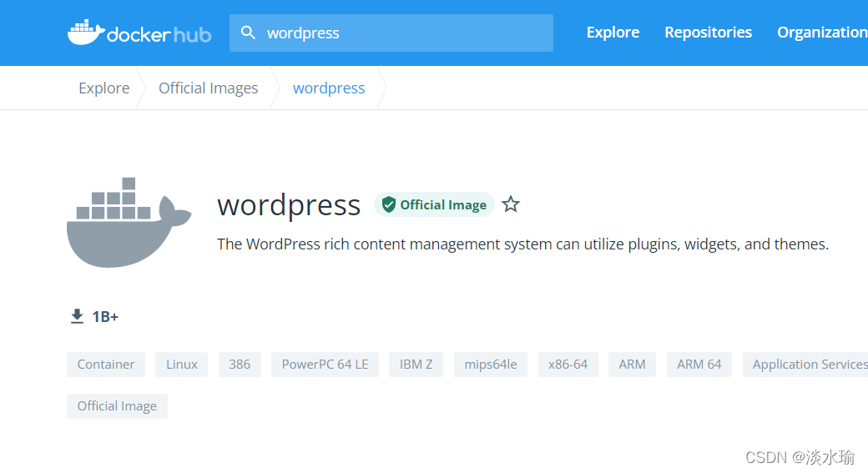This screenshot has width=868, height=473.
Task: Focus the wordpress search field
Action: click(x=391, y=33)
